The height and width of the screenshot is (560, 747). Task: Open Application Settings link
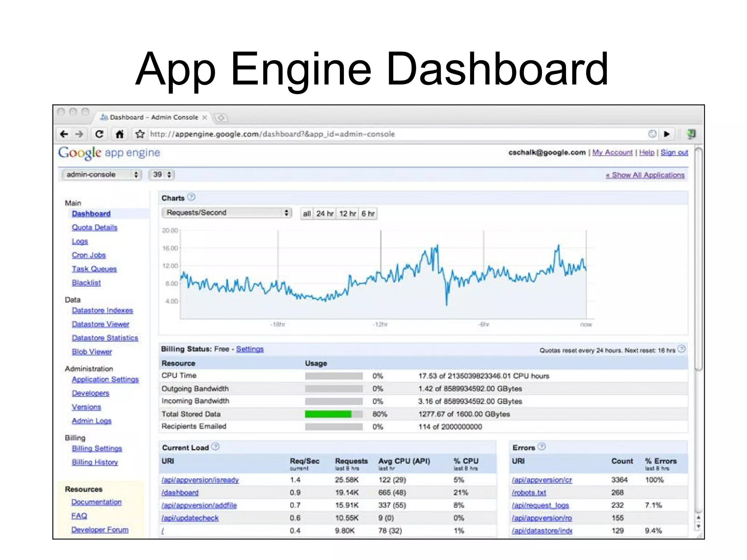coord(105,380)
